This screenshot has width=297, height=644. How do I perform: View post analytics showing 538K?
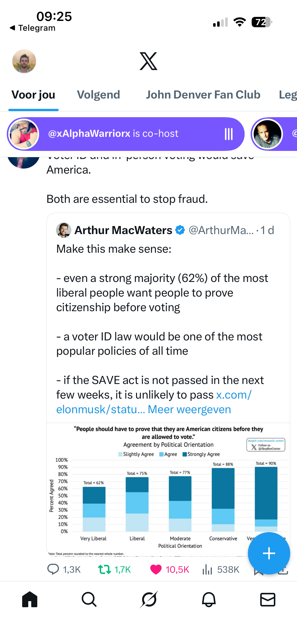[208, 569]
